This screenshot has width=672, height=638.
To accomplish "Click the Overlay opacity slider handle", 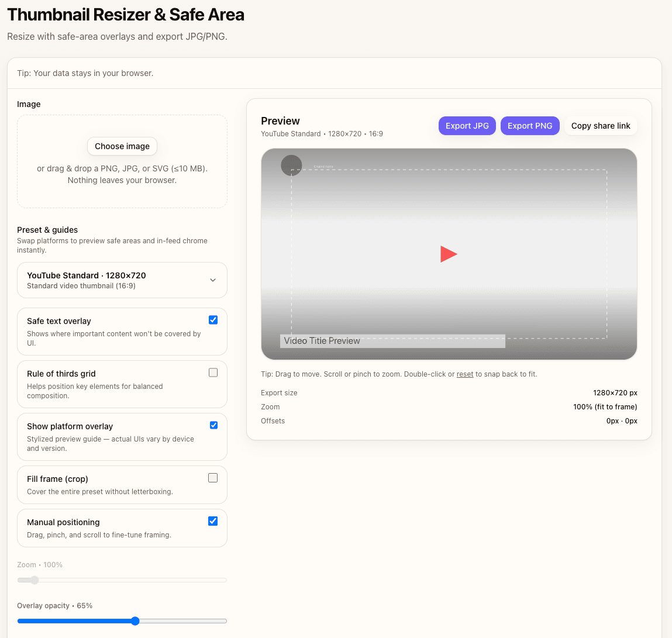I will pos(135,621).
